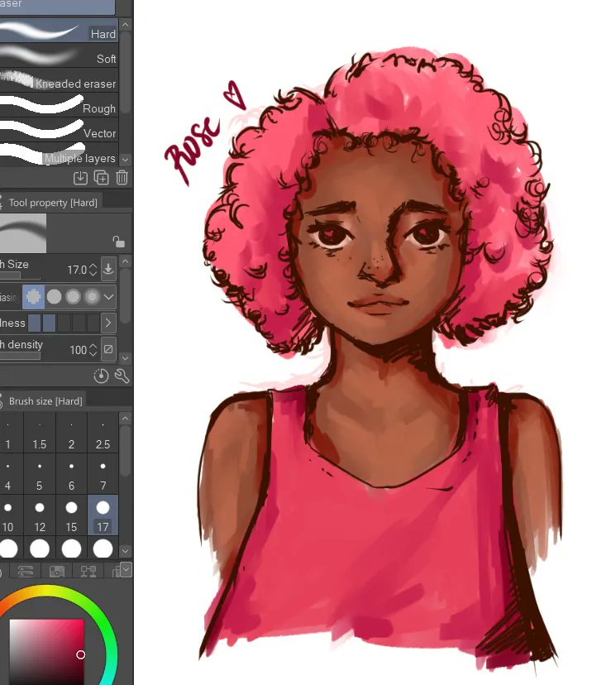616x685 pixels.
Task: Click the tool property scroll-down arrow
Action: click(126, 358)
